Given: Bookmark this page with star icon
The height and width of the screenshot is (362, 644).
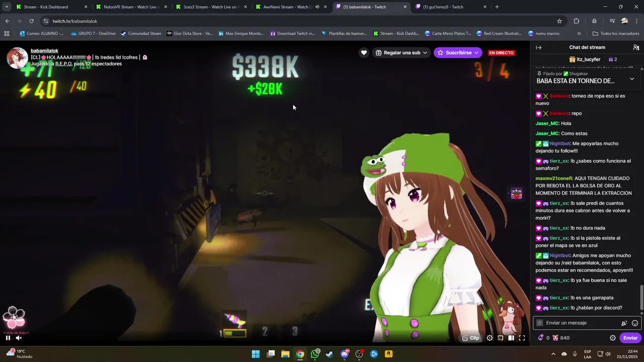Looking at the screenshot, I should point(559,21).
